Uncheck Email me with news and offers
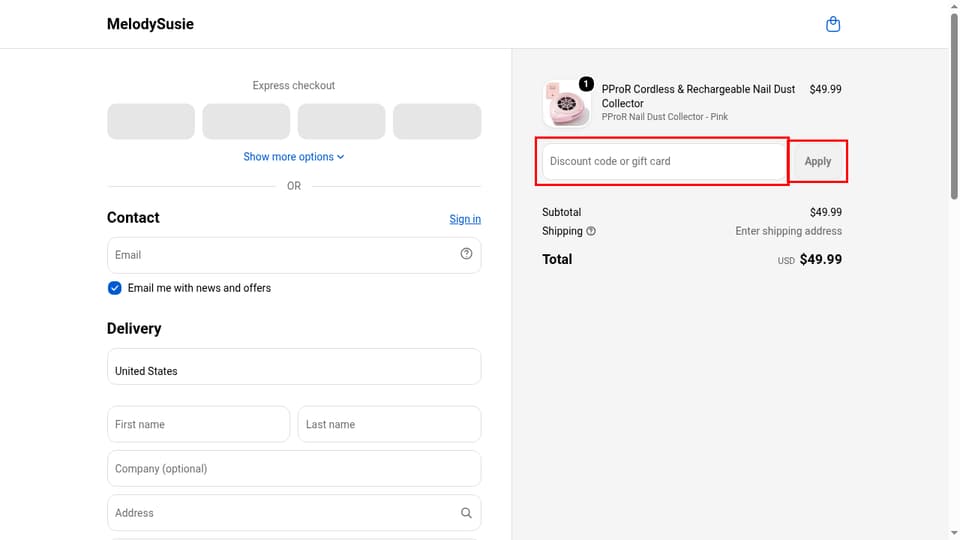 [114, 288]
